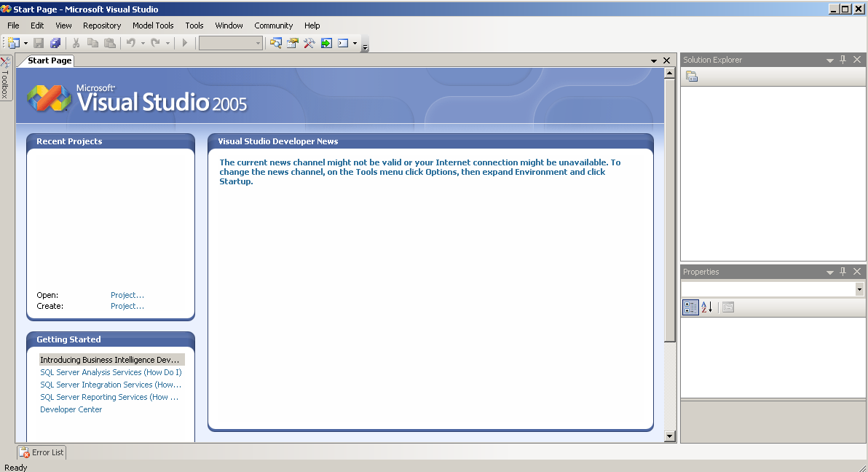The height and width of the screenshot is (472, 868).
Task: Click Properties icon in Solution Explorer toolbar
Action: pyautogui.click(x=692, y=76)
